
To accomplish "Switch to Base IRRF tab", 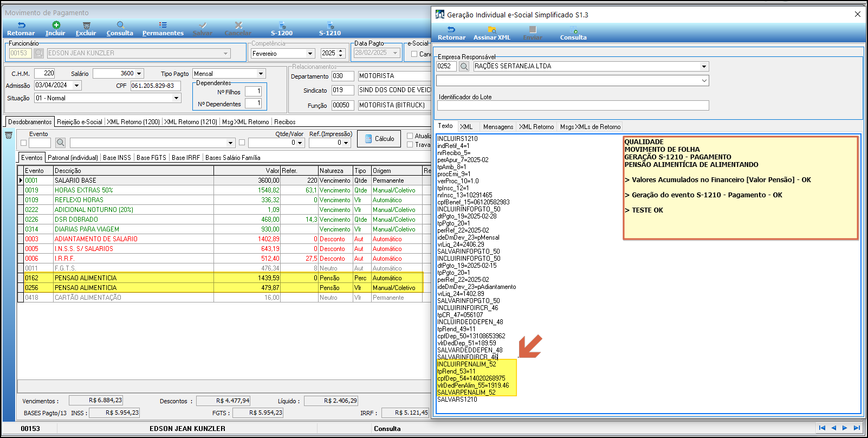I will (x=186, y=158).
